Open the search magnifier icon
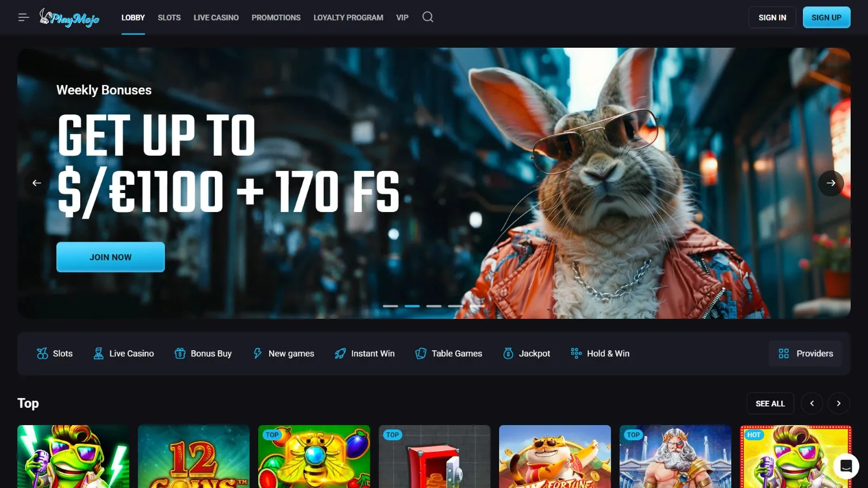Viewport: 868px width, 488px height. 427,17
